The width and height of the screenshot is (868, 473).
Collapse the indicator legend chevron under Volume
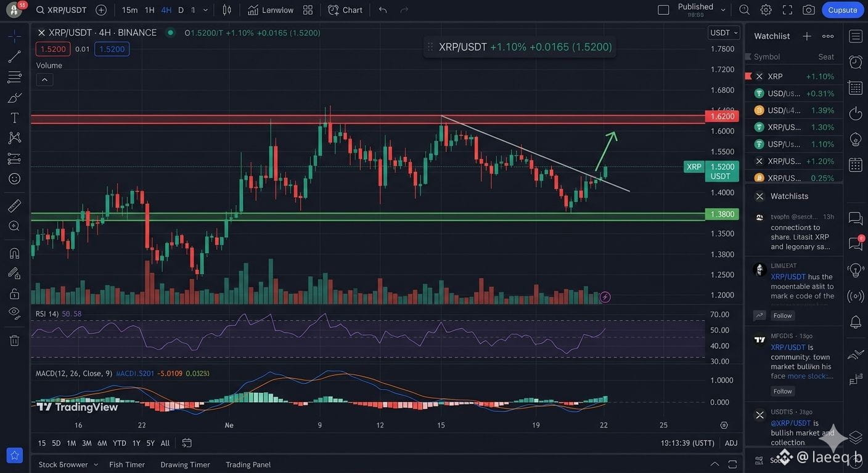coord(44,79)
